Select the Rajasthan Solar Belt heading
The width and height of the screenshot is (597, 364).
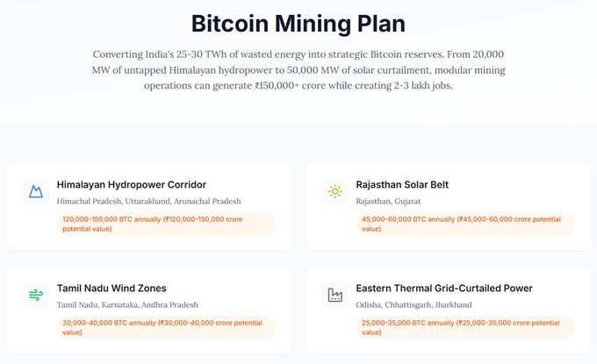(402, 185)
